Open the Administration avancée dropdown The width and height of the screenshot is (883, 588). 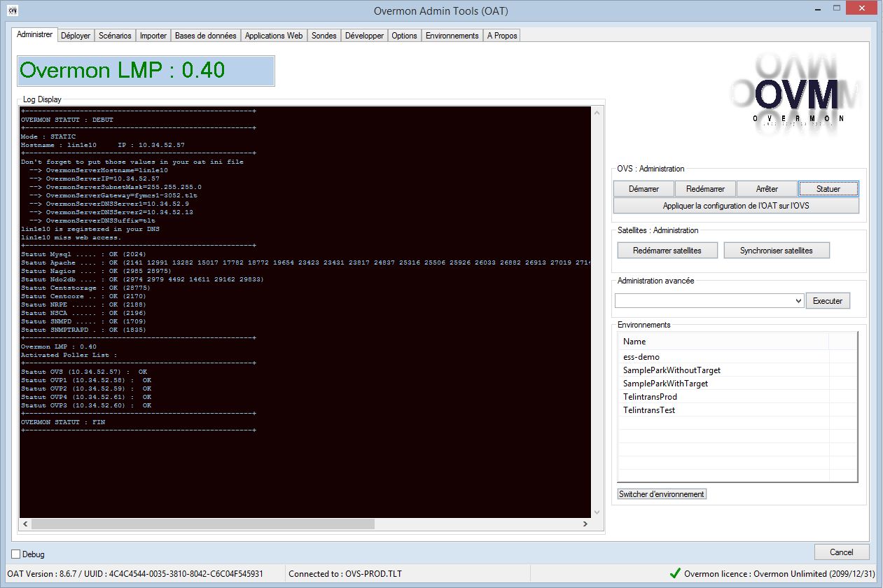click(x=798, y=301)
